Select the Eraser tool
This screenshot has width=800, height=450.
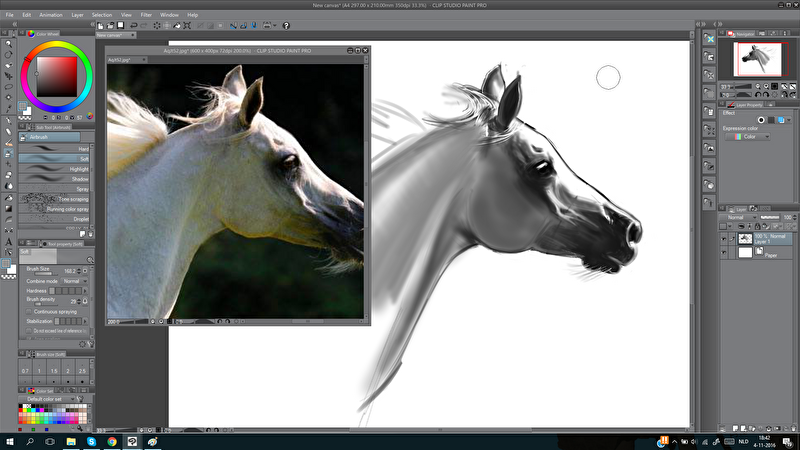[8, 174]
